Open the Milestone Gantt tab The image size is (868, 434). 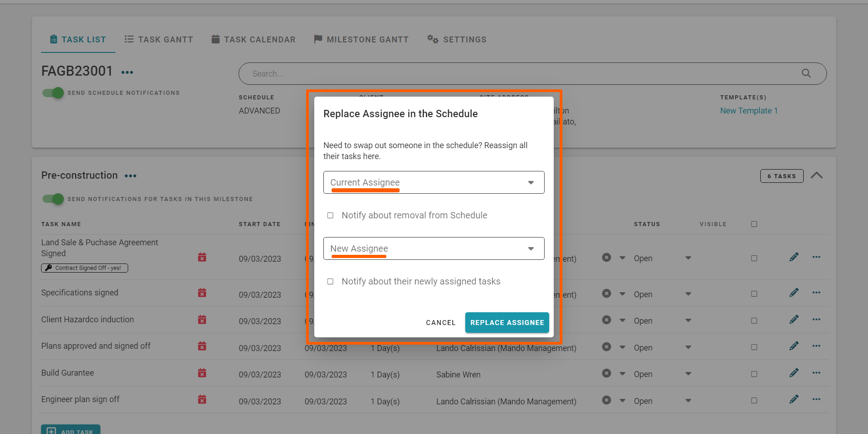click(361, 40)
